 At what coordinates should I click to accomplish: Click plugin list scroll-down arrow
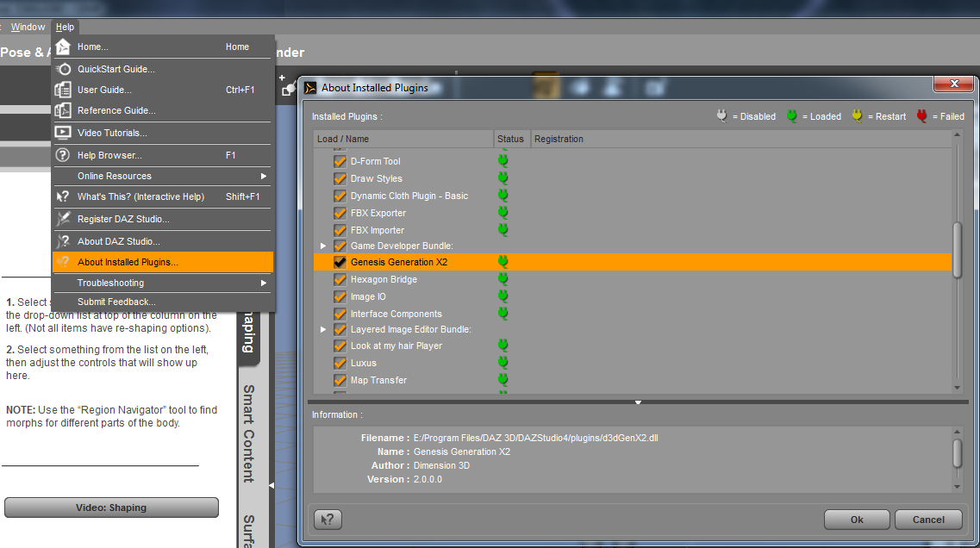pos(957,388)
